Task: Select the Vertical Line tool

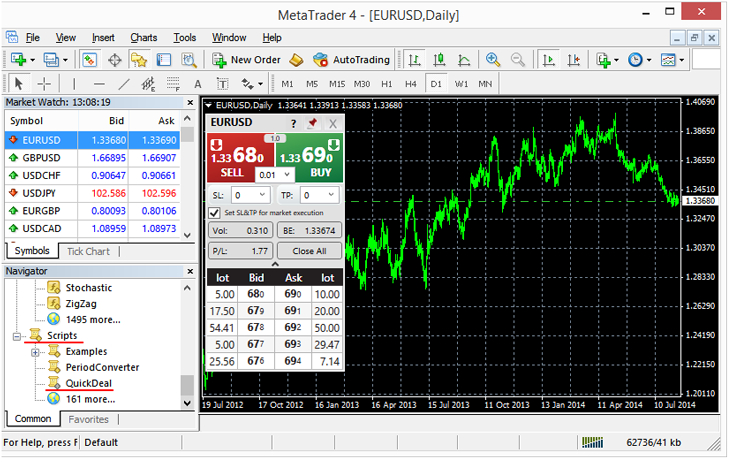Action: click(x=74, y=84)
